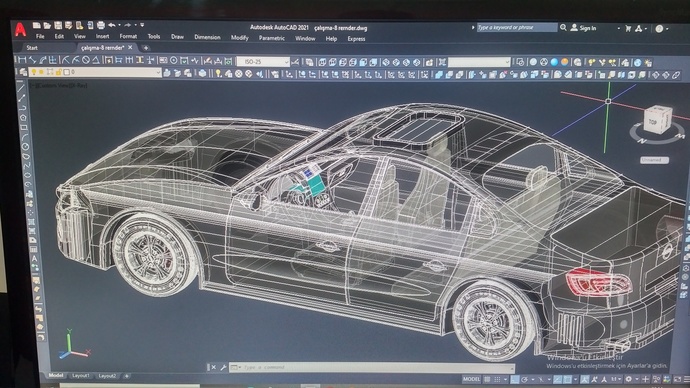This screenshot has height=388, width=690.
Task: Select the Rectangle tool in Draw toolbar
Action: click(24, 127)
